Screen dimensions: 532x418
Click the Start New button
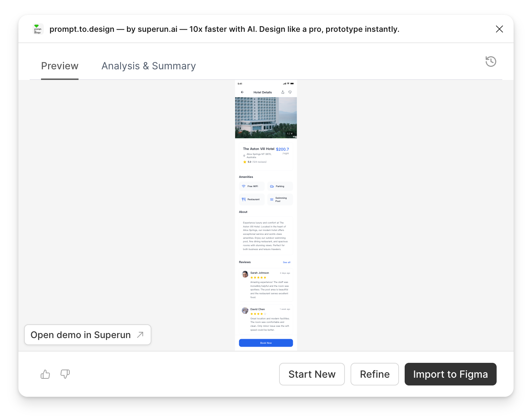312,374
